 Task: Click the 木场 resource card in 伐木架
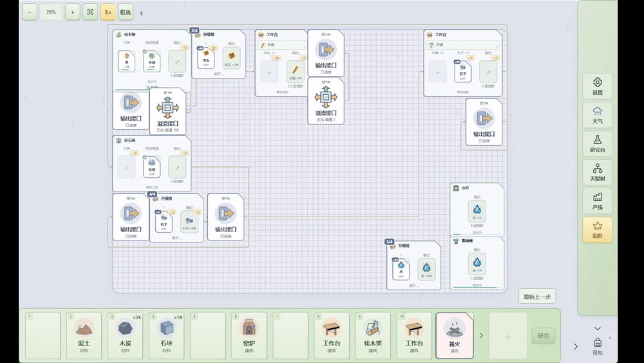pos(151,61)
